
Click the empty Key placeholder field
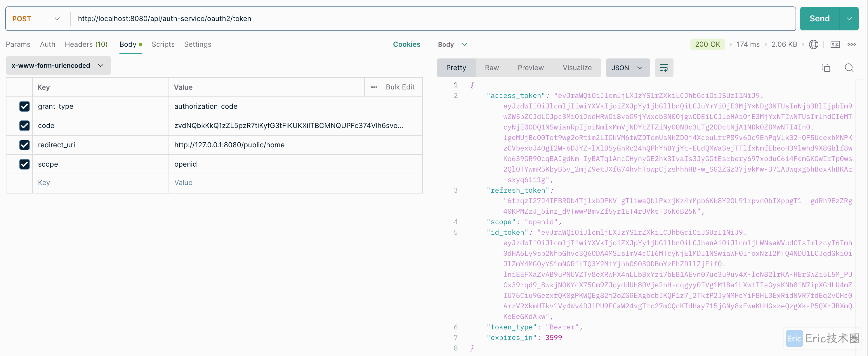coord(100,183)
